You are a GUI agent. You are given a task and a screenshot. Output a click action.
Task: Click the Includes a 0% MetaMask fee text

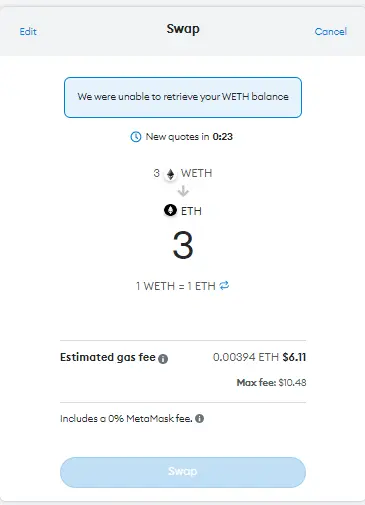coord(126,419)
